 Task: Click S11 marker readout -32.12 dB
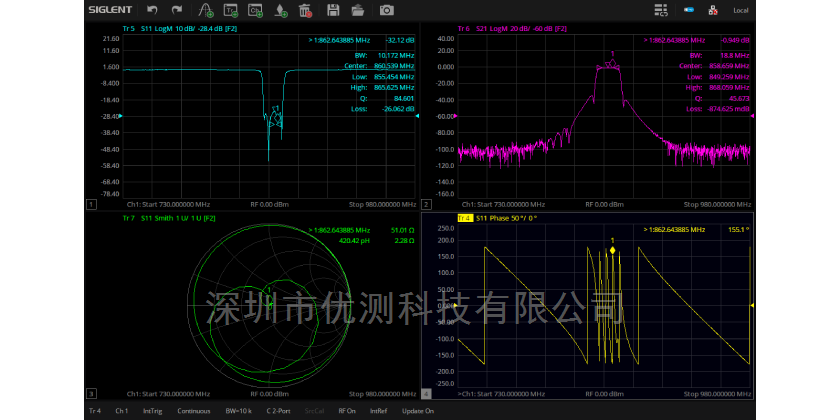[400, 40]
